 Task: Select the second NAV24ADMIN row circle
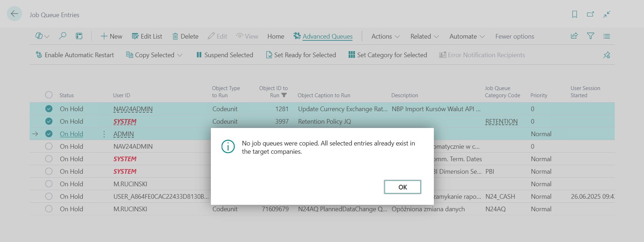(x=49, y=146)
